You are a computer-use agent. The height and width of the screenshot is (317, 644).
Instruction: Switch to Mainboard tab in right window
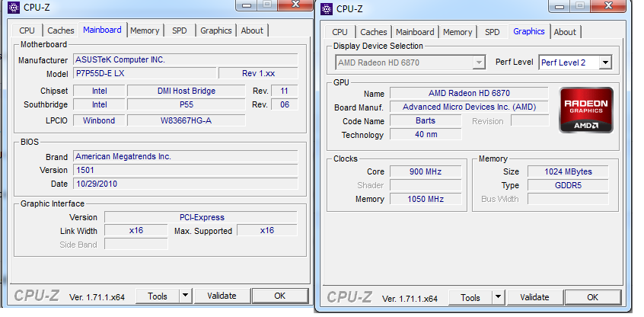(415, 32)
